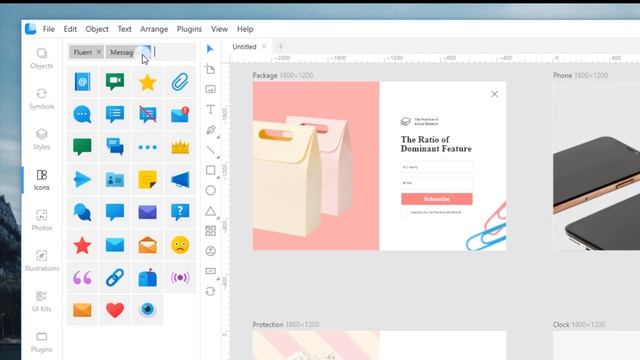Select the Clock artboard label
This screenshot has width=640, height=360.
click(x=579, y=324)
